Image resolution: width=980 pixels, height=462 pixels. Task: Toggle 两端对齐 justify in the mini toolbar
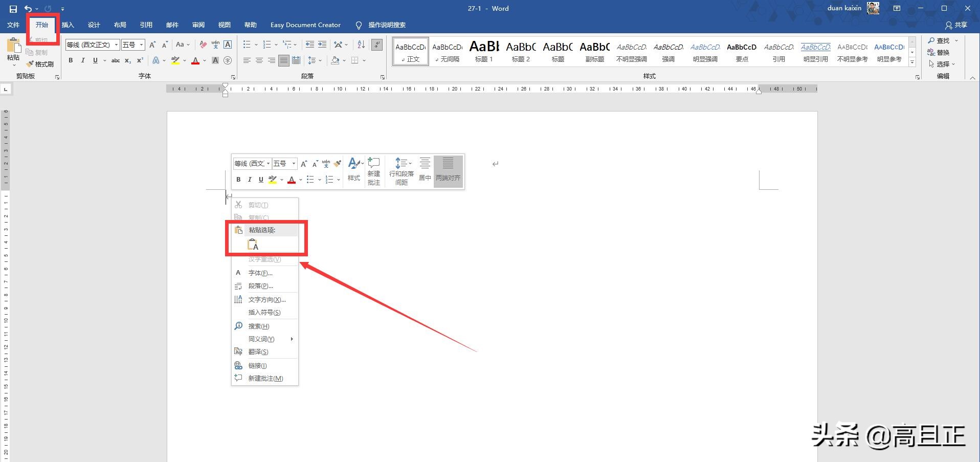tap(448, 171)
